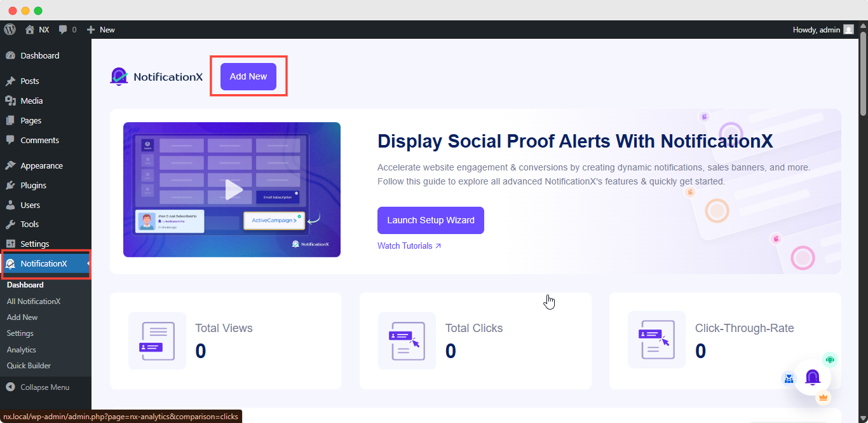Click the Comments speech-bubble sidebar icon
Image resolution: width=868 pixels, height=423 pixels.
[x=10, y=140]
